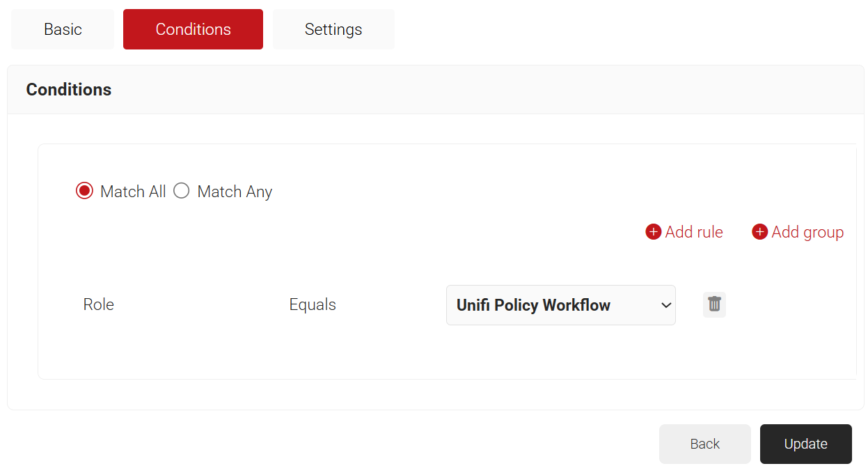Click the Add group link text

807,232
